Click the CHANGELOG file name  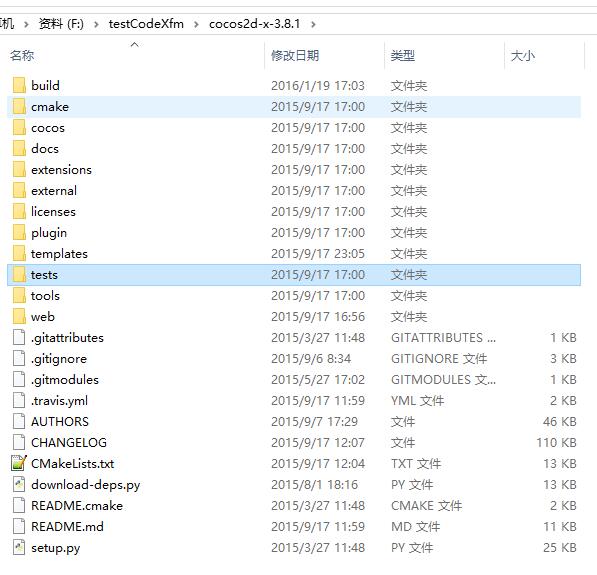click(x=69, y=442)
